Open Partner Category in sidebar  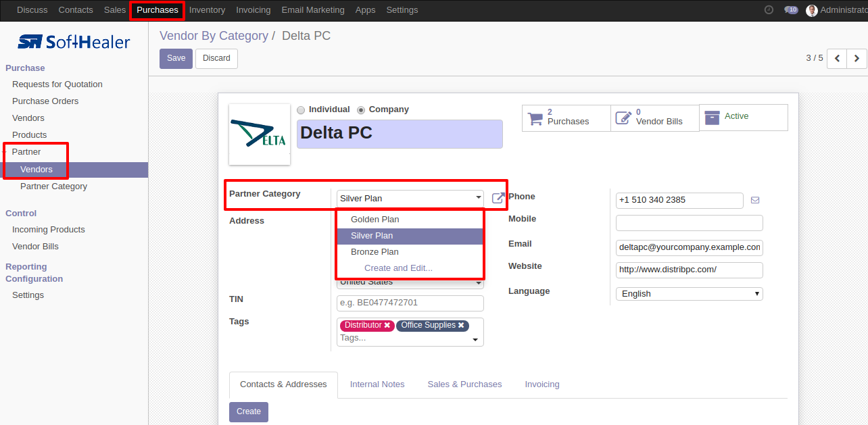53,186
